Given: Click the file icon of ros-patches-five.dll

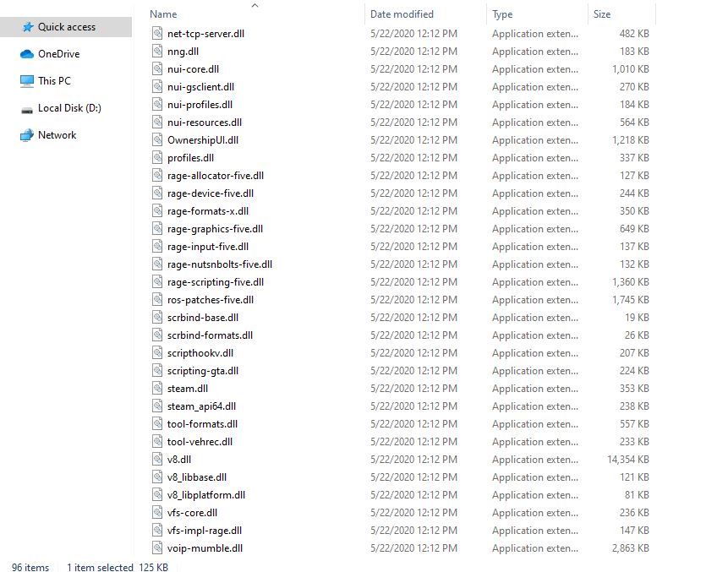Looking at the screenshot, I should [x=157, y=300].
